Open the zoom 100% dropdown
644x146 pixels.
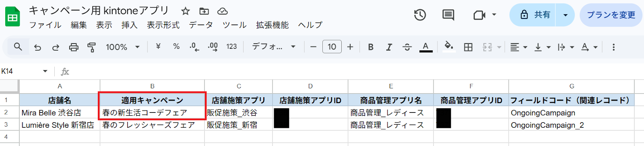(122, 47)
